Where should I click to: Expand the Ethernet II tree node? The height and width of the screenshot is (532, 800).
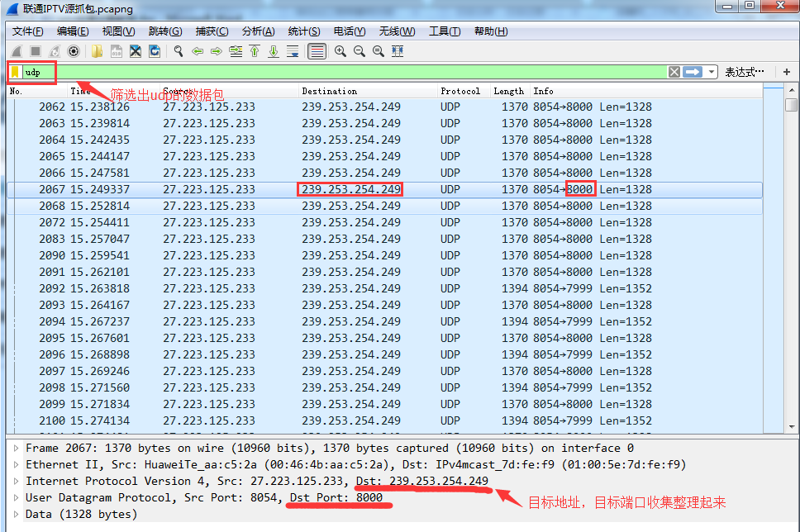click(17, 464)
